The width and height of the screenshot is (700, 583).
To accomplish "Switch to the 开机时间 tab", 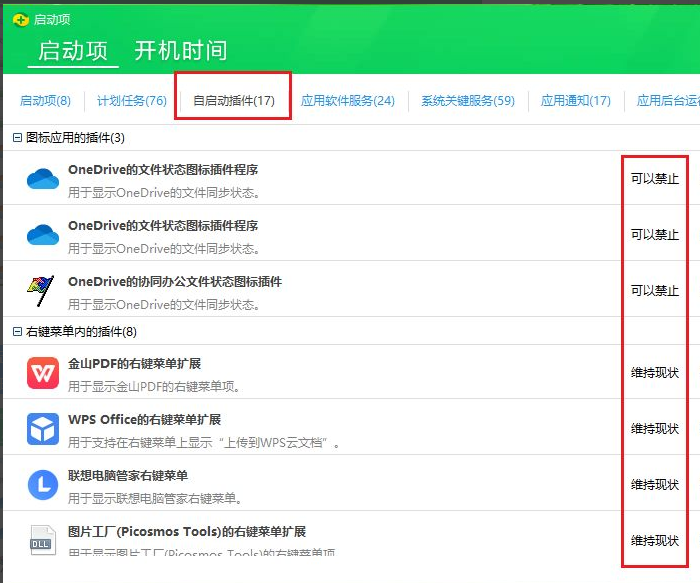I will click(180, 50).
